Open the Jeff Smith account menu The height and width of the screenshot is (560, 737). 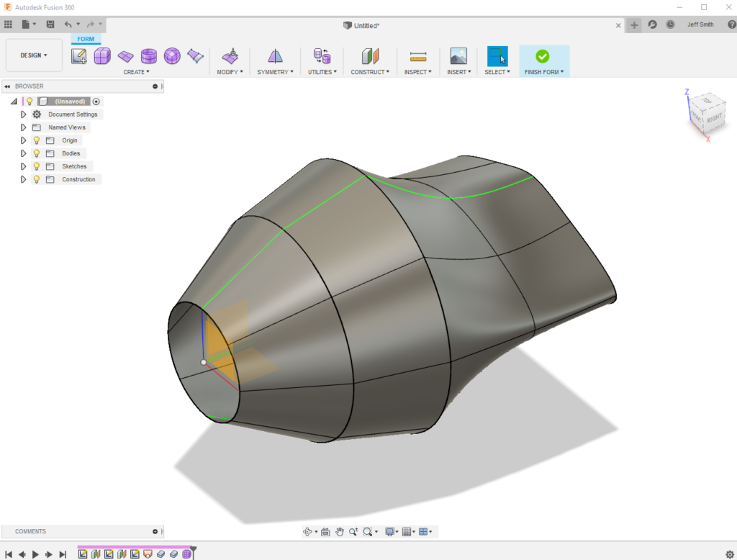(x=700, y=24)
